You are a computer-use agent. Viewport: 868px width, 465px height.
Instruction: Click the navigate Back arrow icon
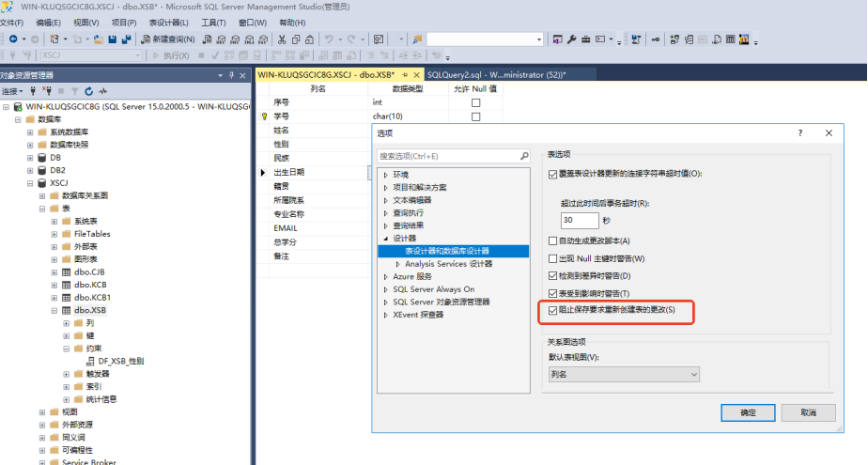pyautogui.click(x=13, y=39)
